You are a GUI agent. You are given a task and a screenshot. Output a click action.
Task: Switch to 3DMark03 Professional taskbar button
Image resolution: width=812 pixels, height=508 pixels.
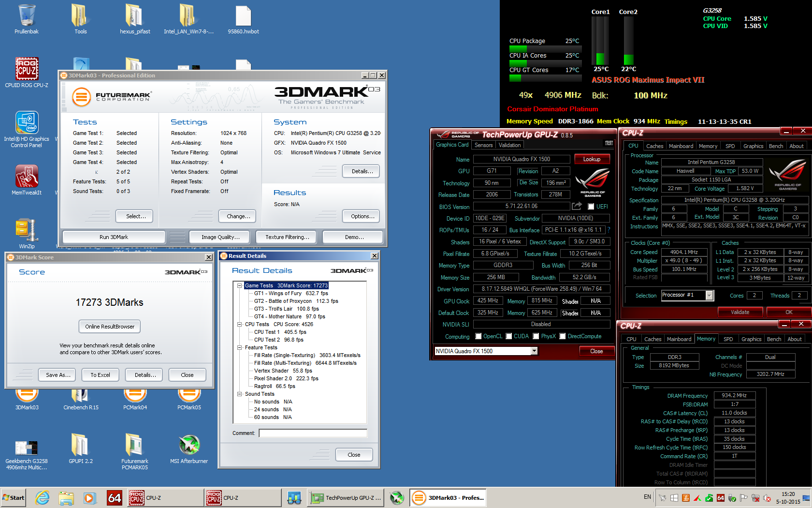click(x=448, y=498)
